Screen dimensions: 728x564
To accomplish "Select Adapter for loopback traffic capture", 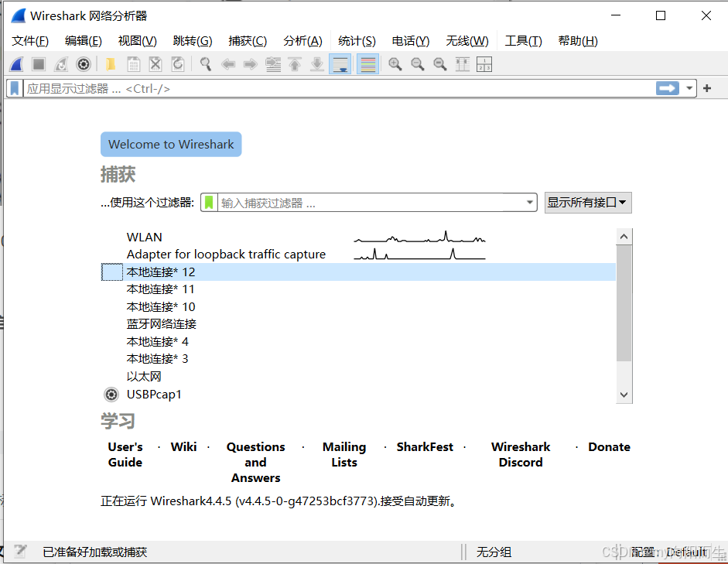I will 358,255.
